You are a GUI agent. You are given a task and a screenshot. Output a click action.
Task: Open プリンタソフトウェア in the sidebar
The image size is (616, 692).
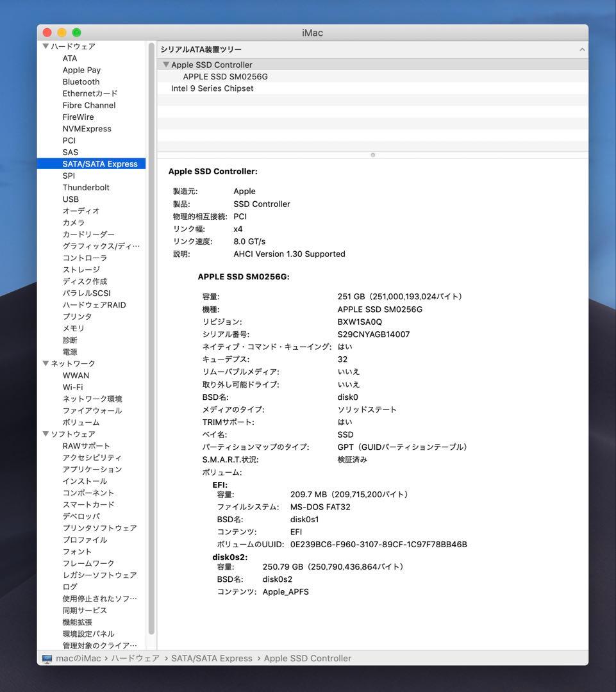(x=99, y=528)
